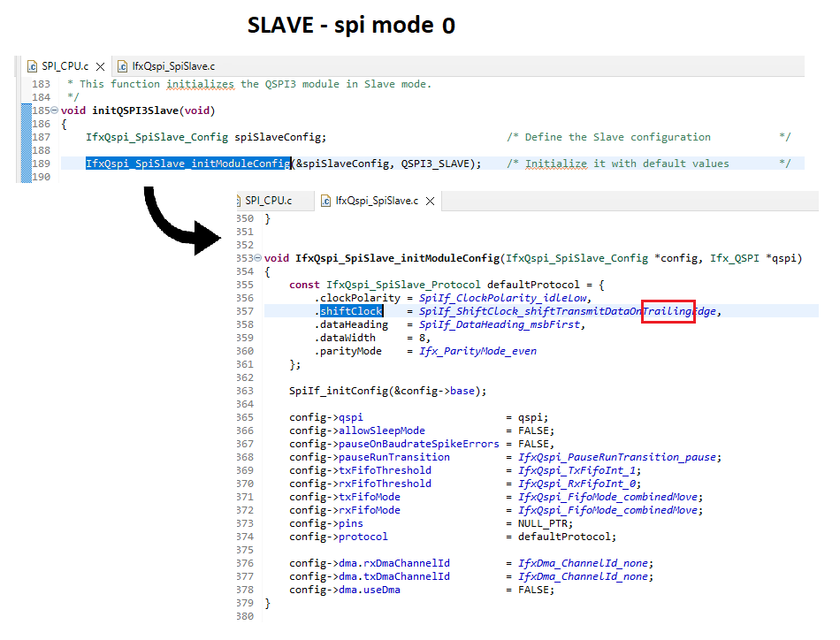This screenshot has width=840, height=640.
Task: Click the red-boxed Trailing text on line 357
Action: pos(668,311)
